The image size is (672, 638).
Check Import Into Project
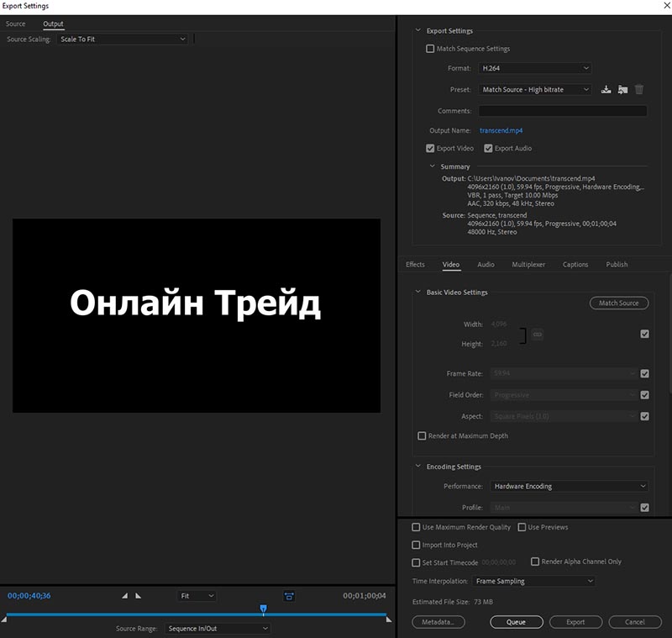point(416,545)
